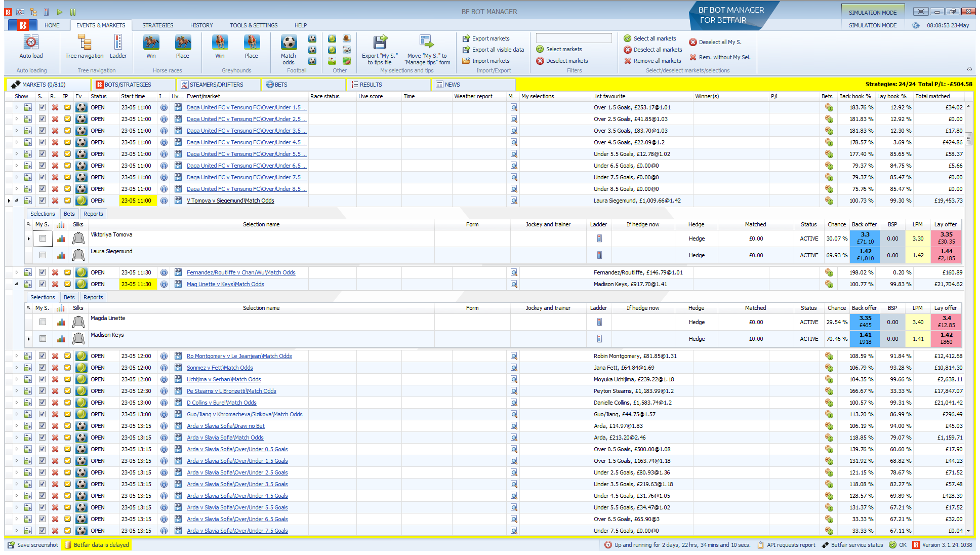This screenshot has height=555, width=980.
Task: Click red X remove icon on Uchijima v Serban row
Action: tap(55, 380)
